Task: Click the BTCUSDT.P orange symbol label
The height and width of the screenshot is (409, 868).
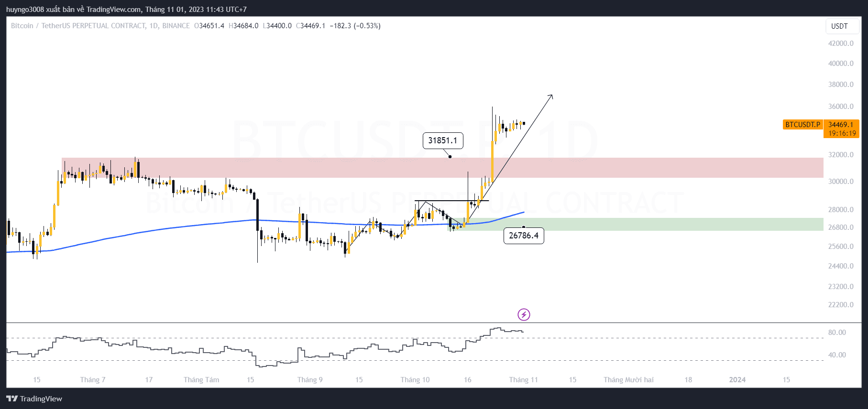Action: coord(802,125)
